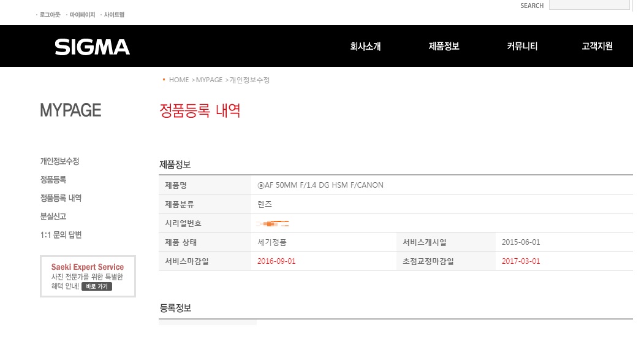Open the 회사소개 menu
The image size is (644, 349).
365,46
